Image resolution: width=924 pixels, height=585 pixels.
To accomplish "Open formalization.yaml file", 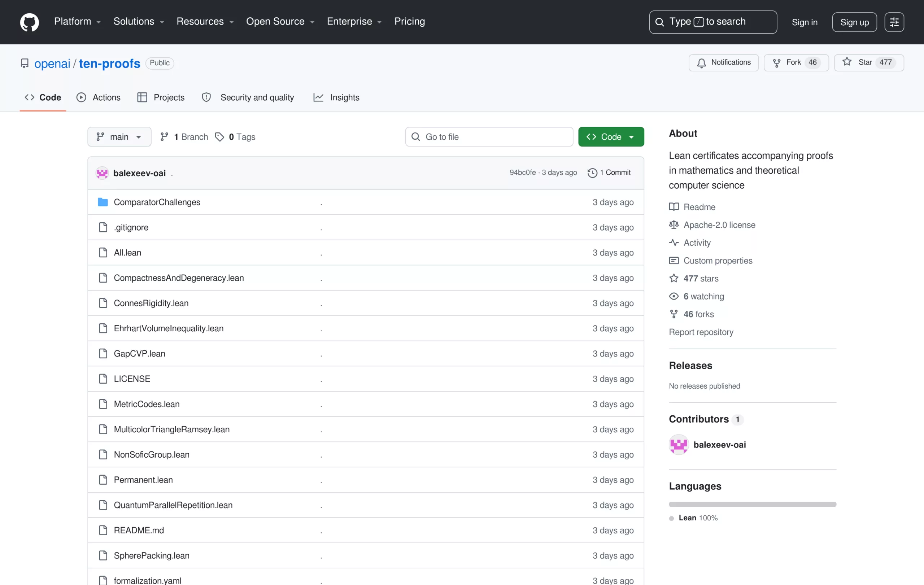I will (x=148, y=580).
